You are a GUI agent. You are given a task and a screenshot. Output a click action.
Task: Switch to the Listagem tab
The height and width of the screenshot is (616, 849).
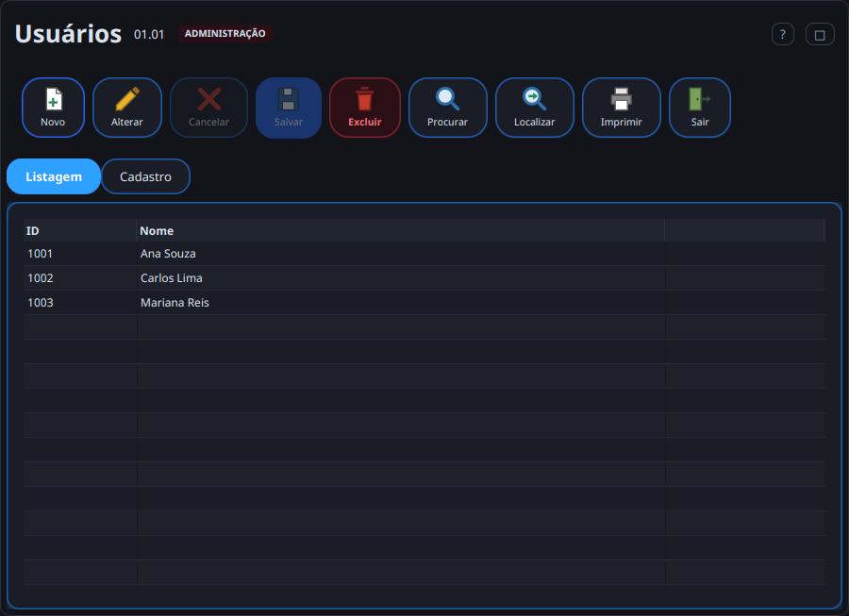[54, 176]
